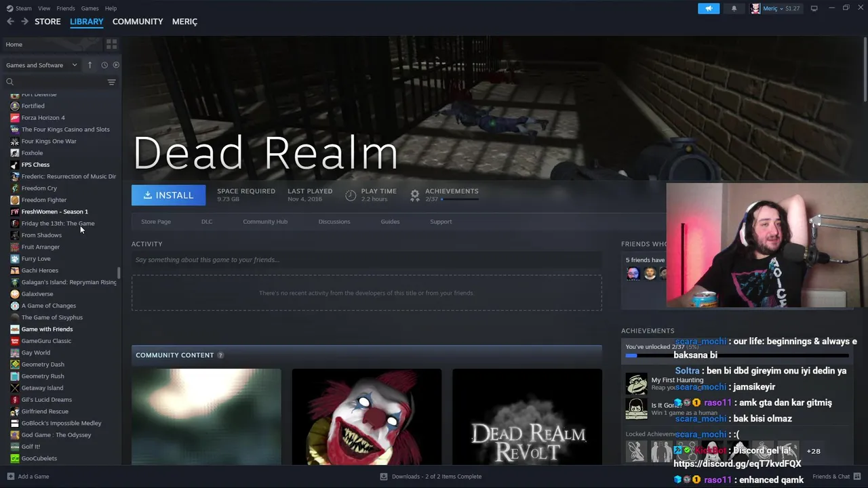Image resolution: width=868 pixels, height=488 pixels.
Task: Open the Games menu
Action: 90,8
